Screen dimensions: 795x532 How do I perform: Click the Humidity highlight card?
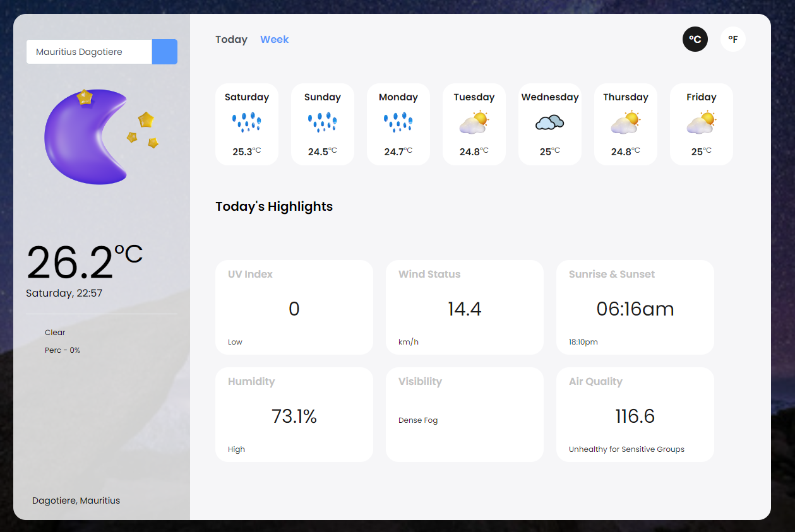(294, 415)
